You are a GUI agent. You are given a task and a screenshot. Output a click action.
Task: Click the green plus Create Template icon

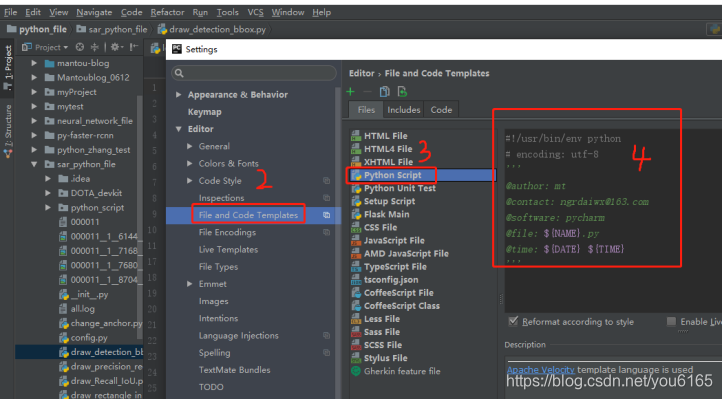[350, 92]
